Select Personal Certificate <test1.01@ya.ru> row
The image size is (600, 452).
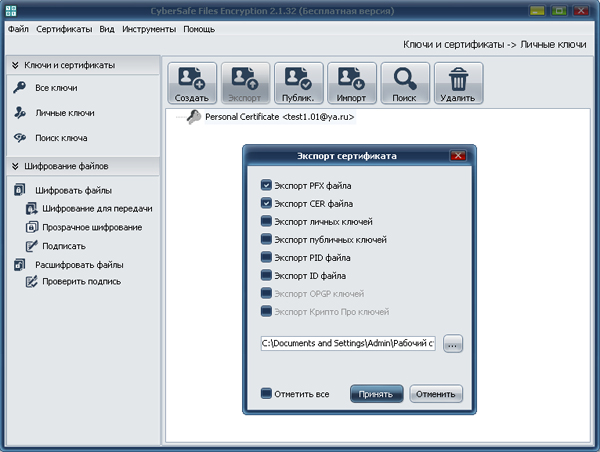pyautogui.click(x=280, y=117)
